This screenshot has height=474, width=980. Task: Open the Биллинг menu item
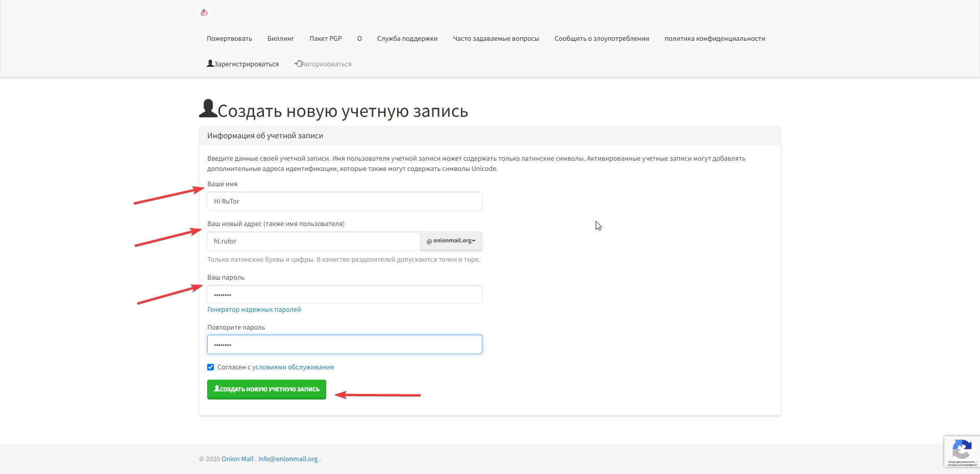280,39
